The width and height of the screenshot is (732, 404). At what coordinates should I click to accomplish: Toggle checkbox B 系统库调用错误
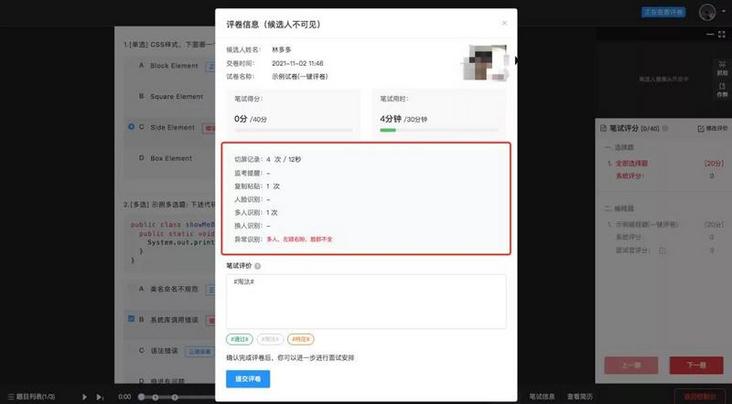tap(131, 319)
